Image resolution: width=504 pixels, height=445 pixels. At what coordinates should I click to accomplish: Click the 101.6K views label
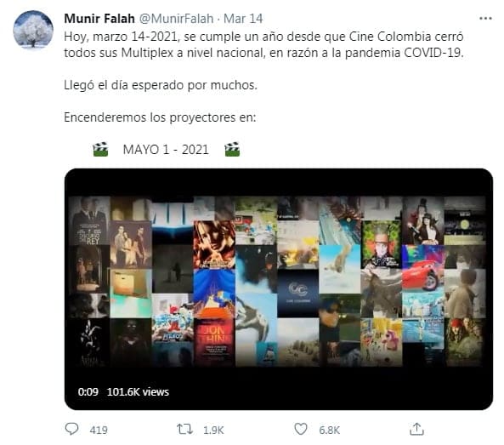pos(138,392)
